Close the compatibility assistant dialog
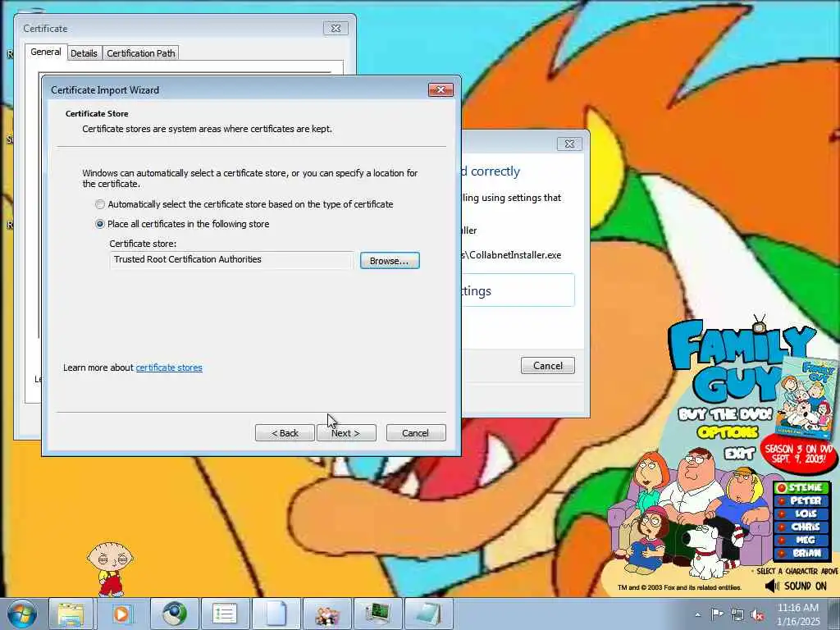The width and height of the screenshot is (840, 630). click(569, 144)
